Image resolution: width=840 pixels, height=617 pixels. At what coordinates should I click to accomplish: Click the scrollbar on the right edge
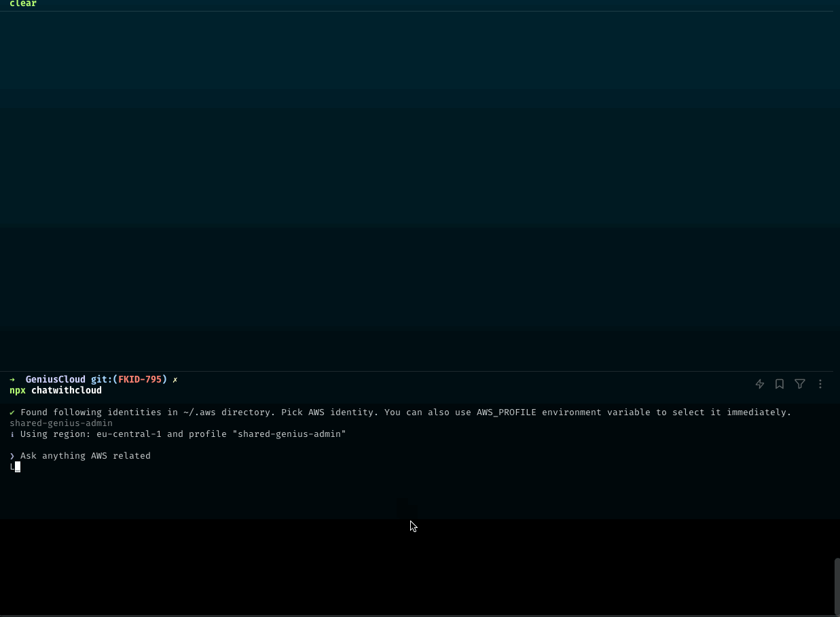click(837, 584)
